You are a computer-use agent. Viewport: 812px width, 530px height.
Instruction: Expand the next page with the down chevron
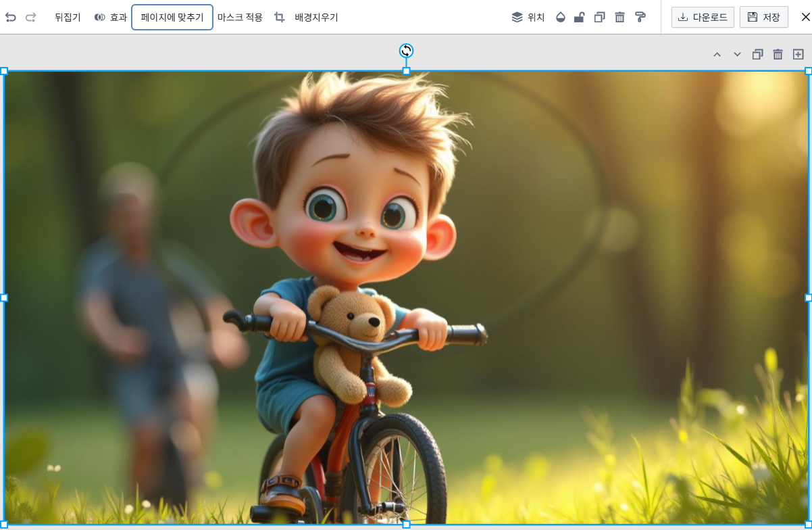point(737,54)
